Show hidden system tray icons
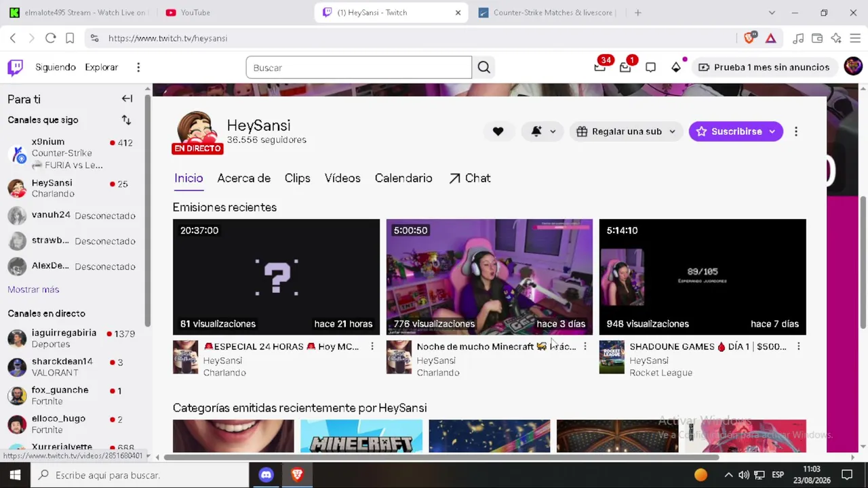The image size is (868, 488). [x=728, y=475]
